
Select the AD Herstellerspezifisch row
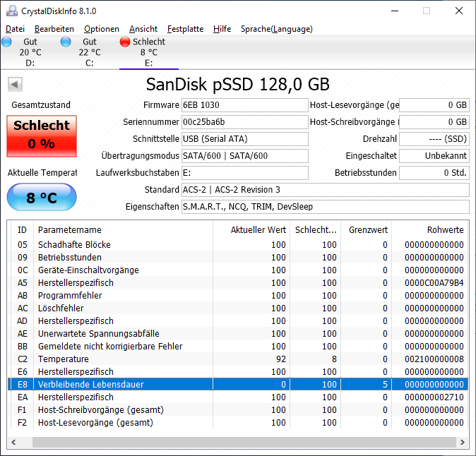tap(238, 321)
